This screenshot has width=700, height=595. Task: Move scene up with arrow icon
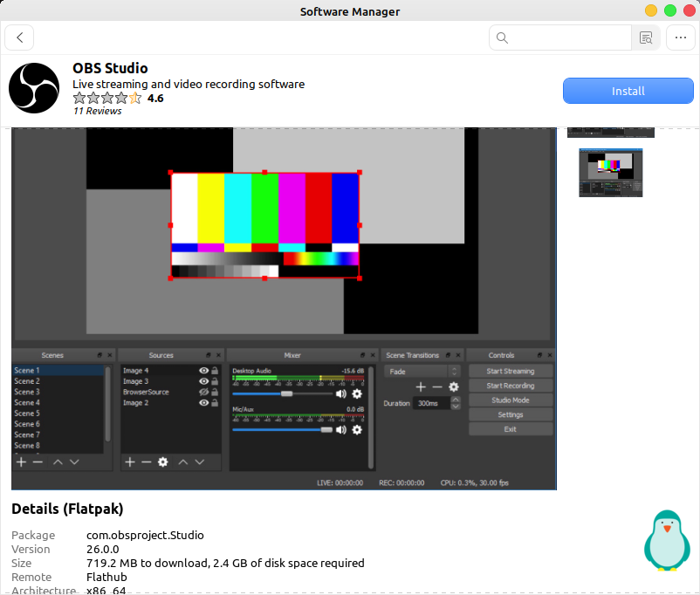click(x=58, y=462)
